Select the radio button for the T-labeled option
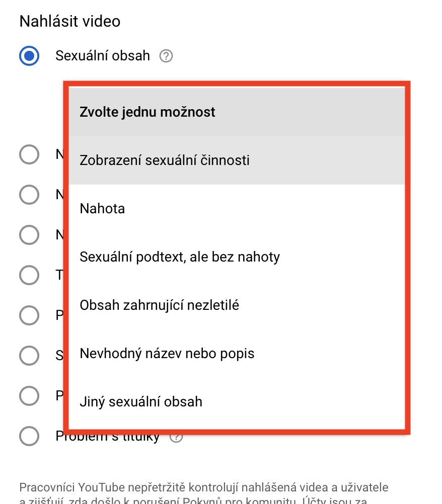 pyautogui.click(x=29, y=275)
